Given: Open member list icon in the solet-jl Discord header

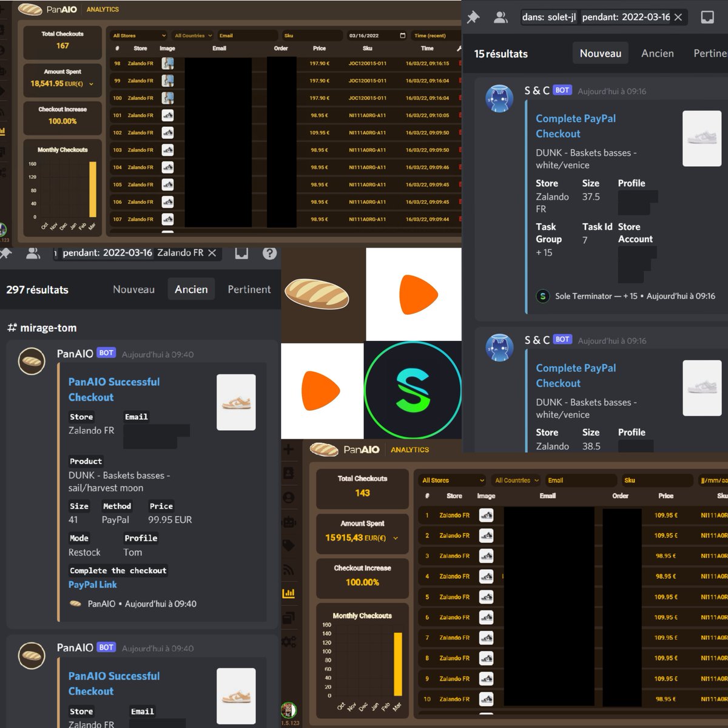Looking at the screenshot, I should point(500,18).
